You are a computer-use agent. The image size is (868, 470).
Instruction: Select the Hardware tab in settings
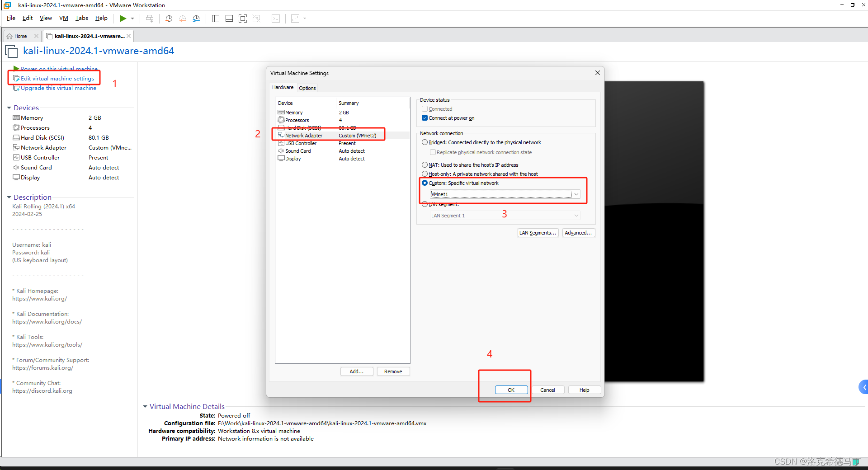283,88
